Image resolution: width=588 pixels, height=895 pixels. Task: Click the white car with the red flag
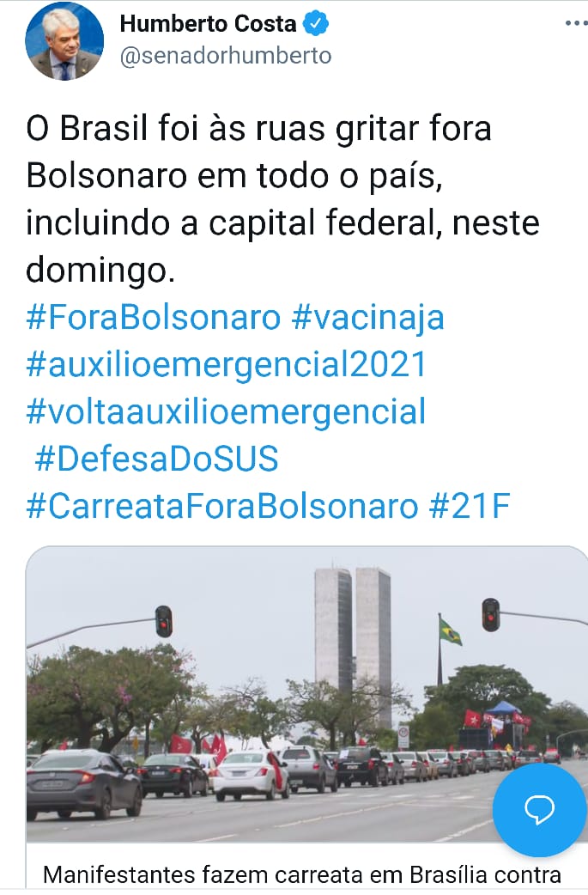pos(252,774)
